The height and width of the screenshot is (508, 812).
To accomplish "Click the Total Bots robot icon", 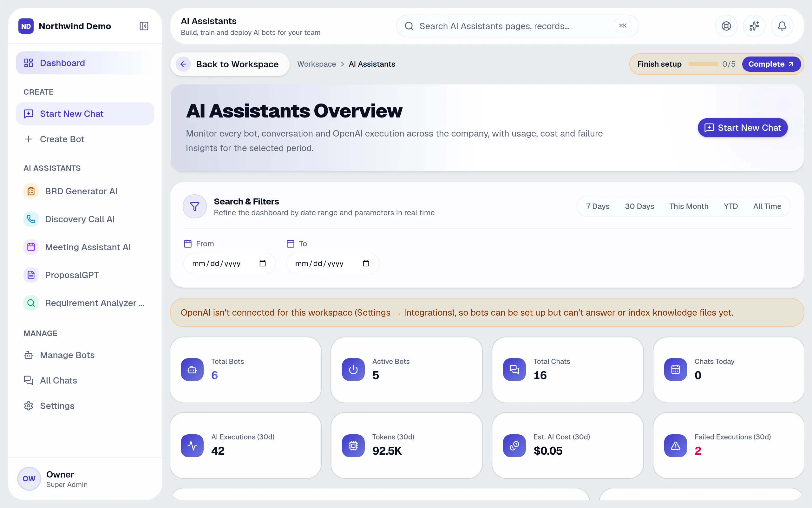I will tap(192, 370).
